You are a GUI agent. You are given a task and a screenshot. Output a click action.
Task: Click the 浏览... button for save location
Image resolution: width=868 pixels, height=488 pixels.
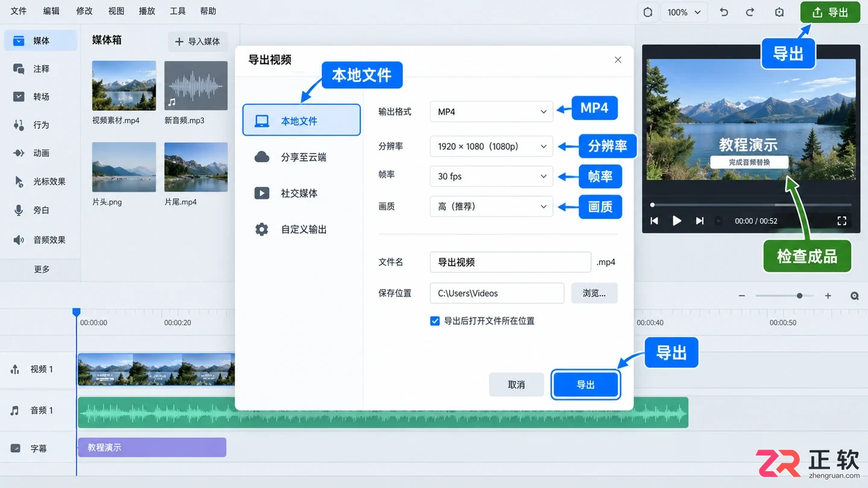pyautogui.click(x=594, y=293)
